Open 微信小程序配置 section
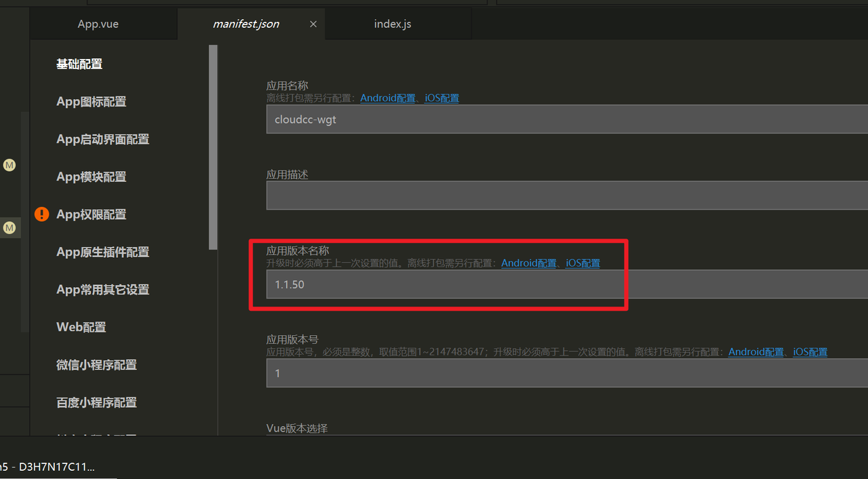 click(96, 365)
